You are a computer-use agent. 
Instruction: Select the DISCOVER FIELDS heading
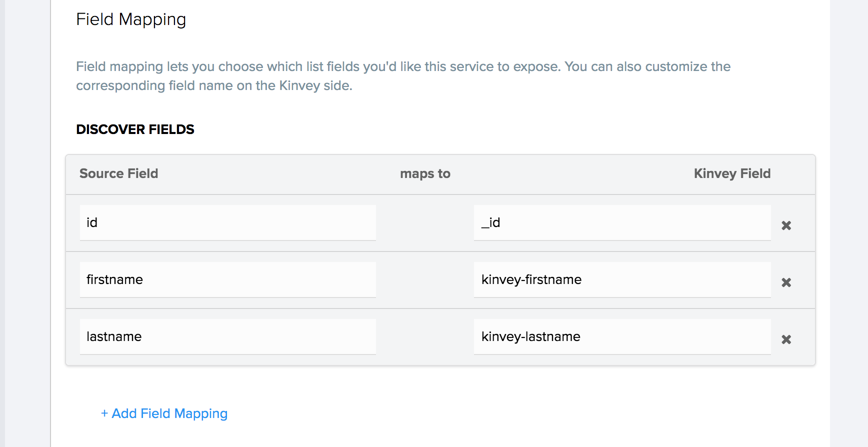[x=135, y=129]
